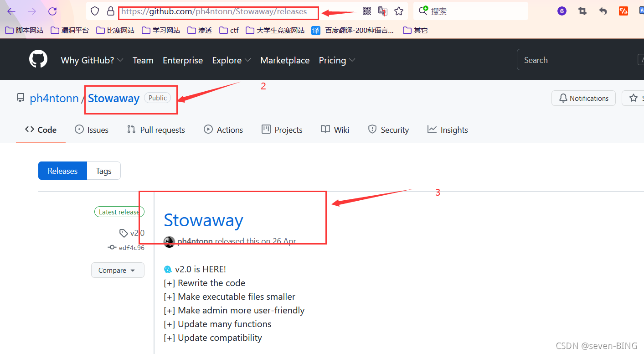Open the 其它 bookmark folder
Image resolution: width=644 pixels, height=354 pixels.
click(x=416, y=31)
